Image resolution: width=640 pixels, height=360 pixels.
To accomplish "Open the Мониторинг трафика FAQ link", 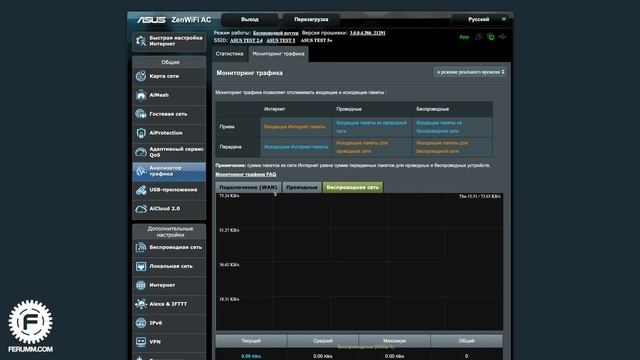I will 246,175.
